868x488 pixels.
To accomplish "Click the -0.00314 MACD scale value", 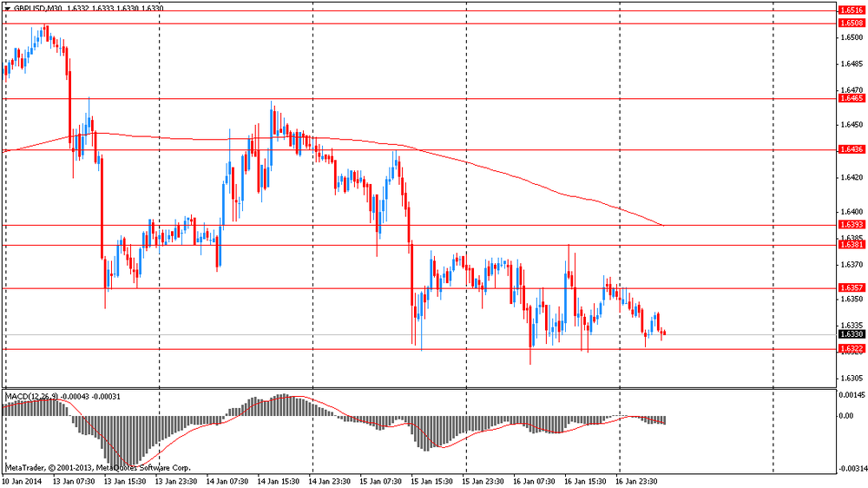I will (x=852, y=469).
